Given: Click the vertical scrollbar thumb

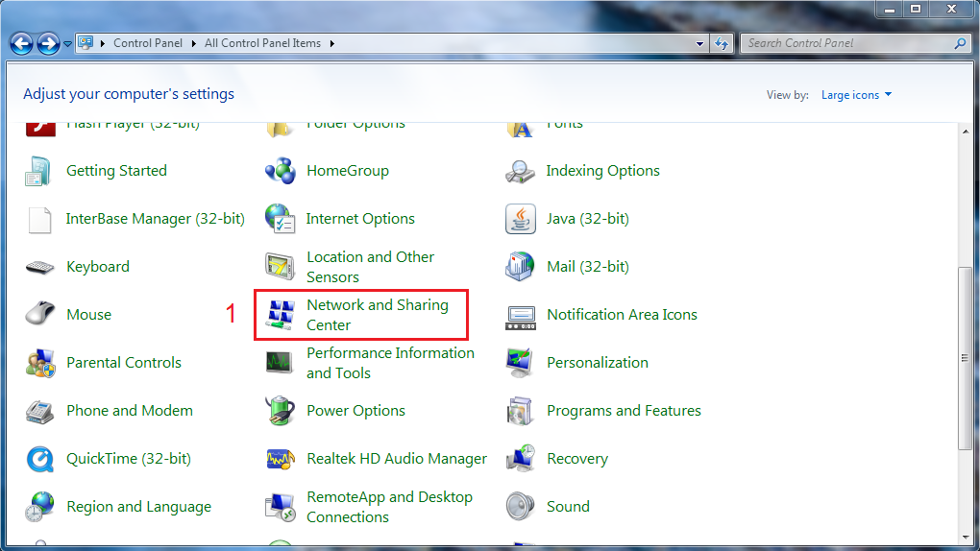Looking at the screenshot, I should [965, 357].
